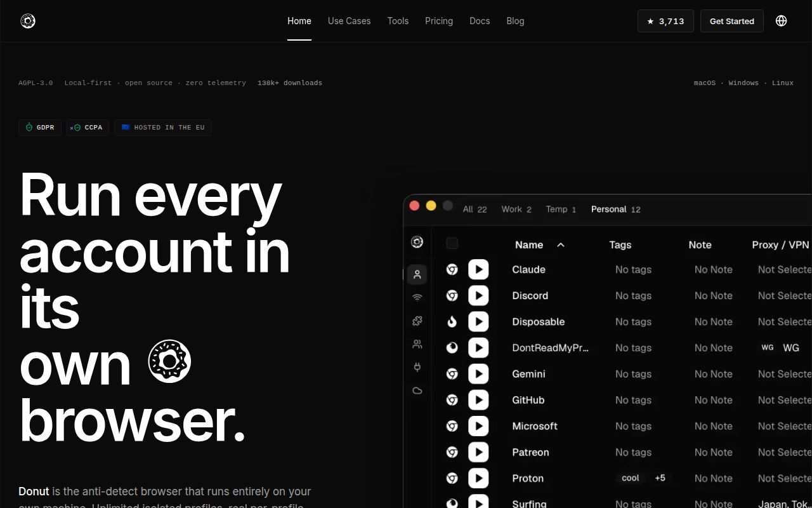Launch the Patreon profile play button
The image size is (812, 508).
[x=478, y=452]
